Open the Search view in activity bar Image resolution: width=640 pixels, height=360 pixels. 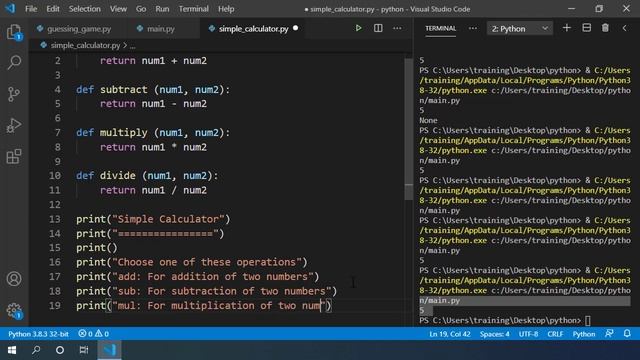pyautogui.click(x=14, y=62)
